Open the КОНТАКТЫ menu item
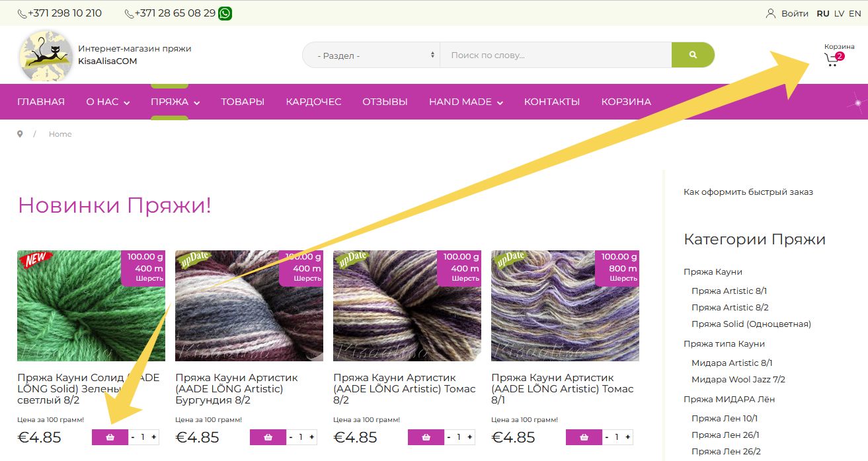 (552, 102)
